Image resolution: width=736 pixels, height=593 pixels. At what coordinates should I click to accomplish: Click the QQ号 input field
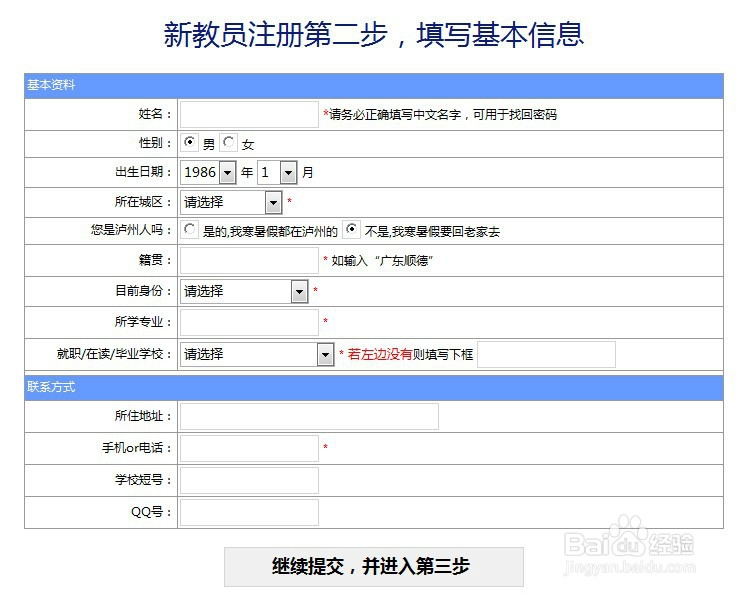click(249, 512)
